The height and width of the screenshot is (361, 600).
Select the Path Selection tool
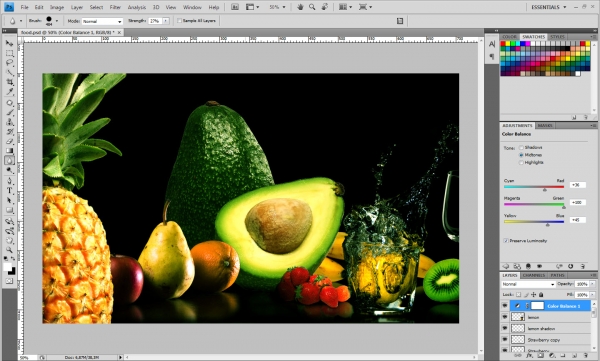[x=9, y=200]
